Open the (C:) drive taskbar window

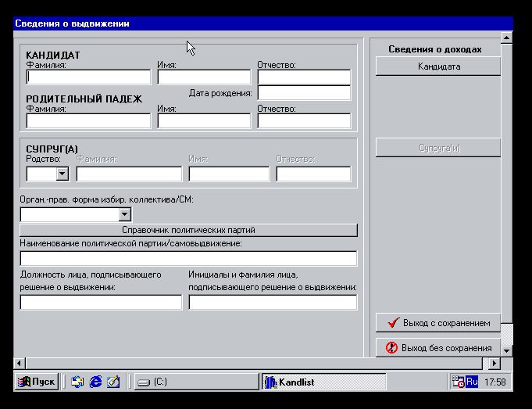(x=195, y=382)
